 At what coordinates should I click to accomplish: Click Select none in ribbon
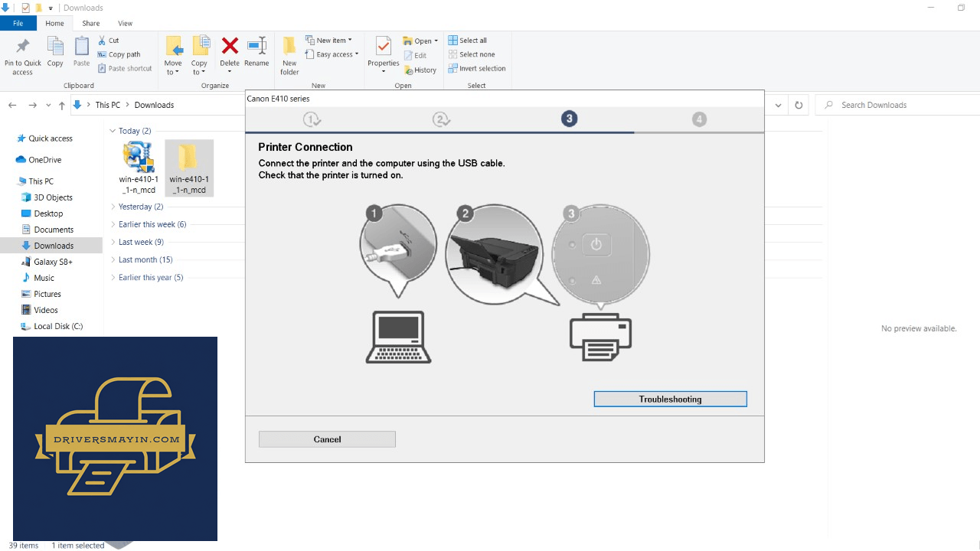(471, 54)
